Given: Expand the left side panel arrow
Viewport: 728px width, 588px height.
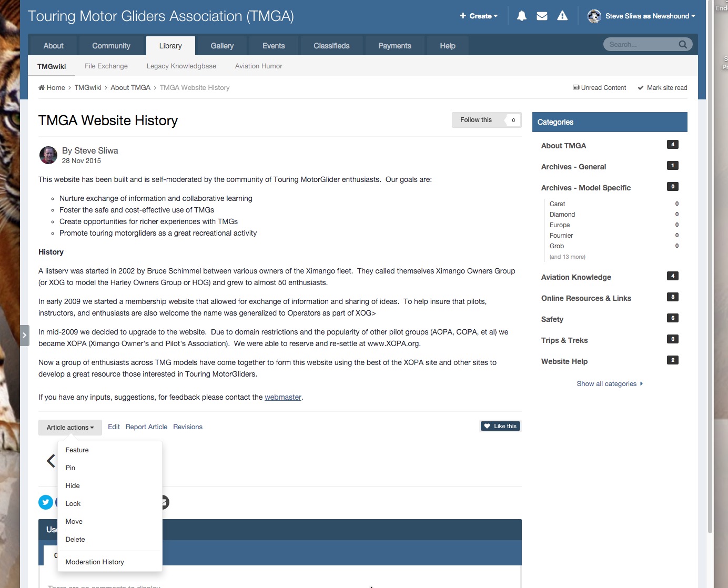Looking at the screenshot, I should coord(24,336).
